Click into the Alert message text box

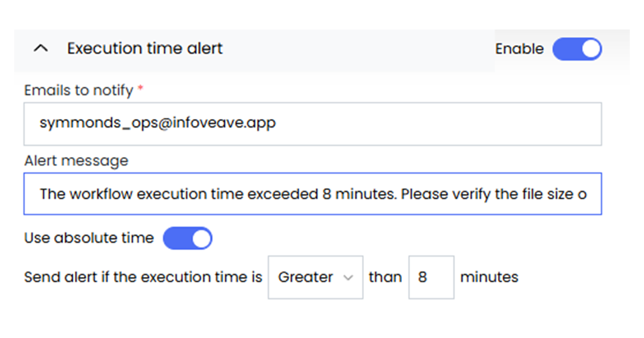[312, 194]
